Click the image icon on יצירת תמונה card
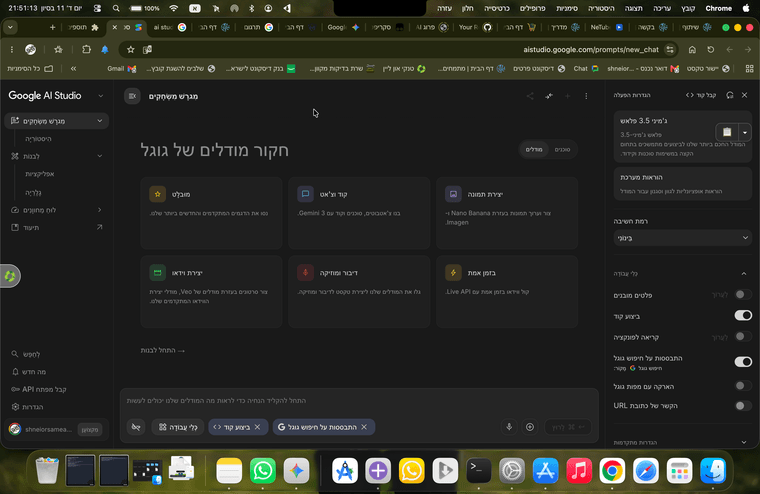 pyautogui.click(x=453, y=194)
